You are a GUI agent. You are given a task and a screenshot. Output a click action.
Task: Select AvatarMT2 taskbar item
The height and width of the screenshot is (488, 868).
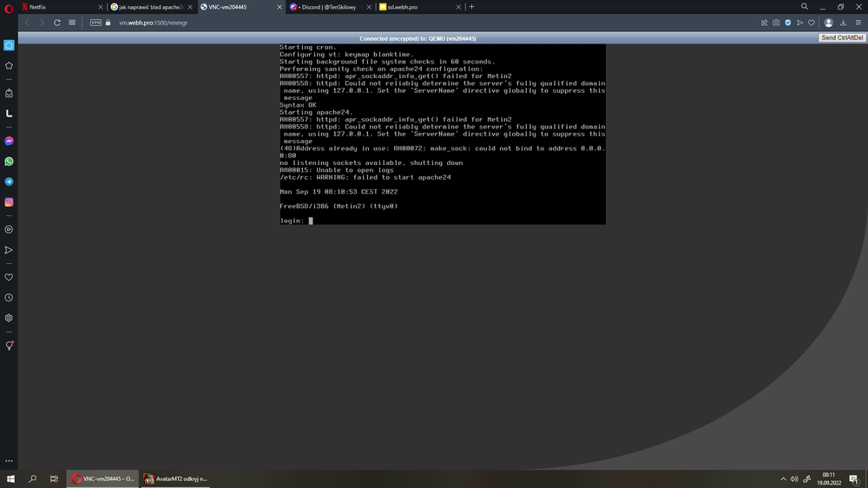pyautogui.click(x=175, y=478)
